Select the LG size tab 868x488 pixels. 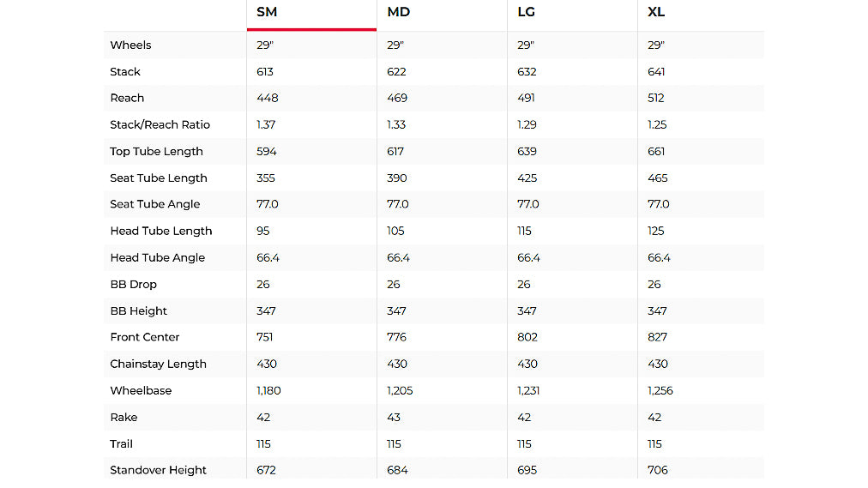pos(527,13)
